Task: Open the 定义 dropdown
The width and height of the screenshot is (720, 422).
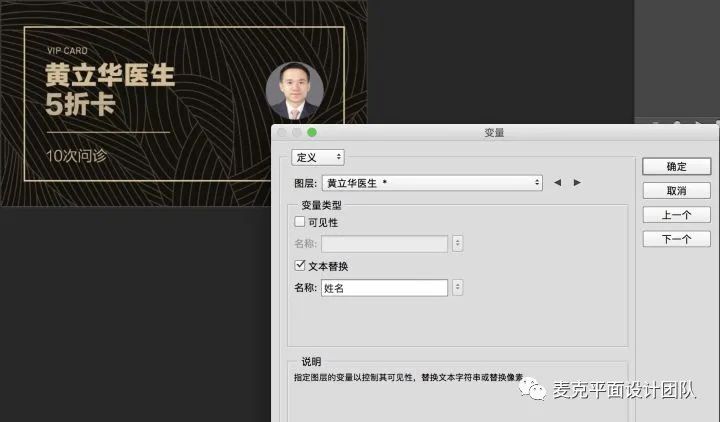Action: pos(318,157)
